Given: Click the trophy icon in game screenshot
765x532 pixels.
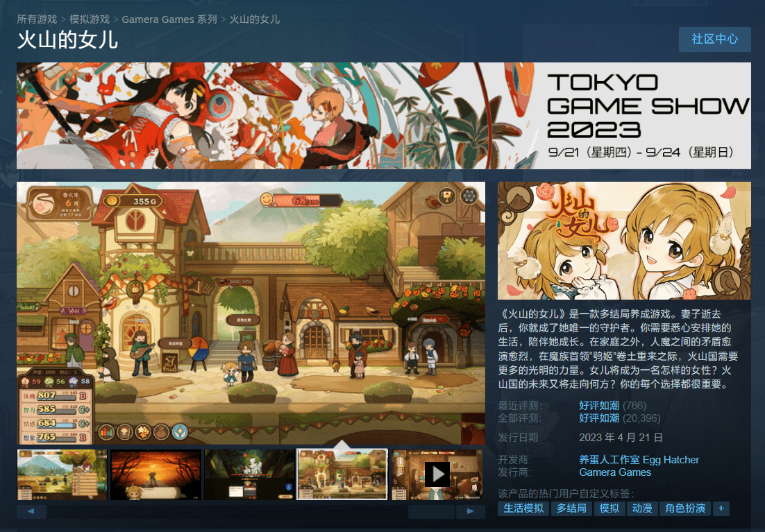Looking at the screenshot, I should (446, 196).
